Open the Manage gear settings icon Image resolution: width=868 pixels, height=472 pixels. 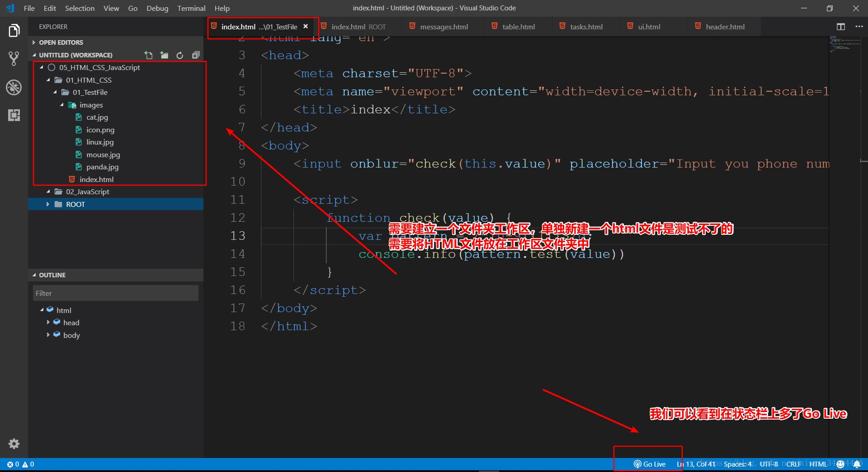point(14,444)
